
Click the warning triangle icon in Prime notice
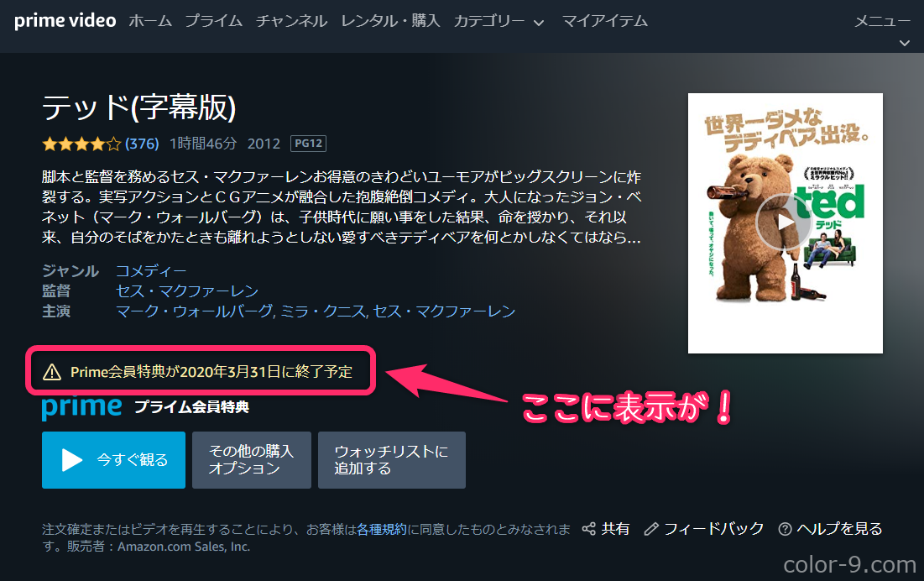pyautogui.click(x=52, y=372)
